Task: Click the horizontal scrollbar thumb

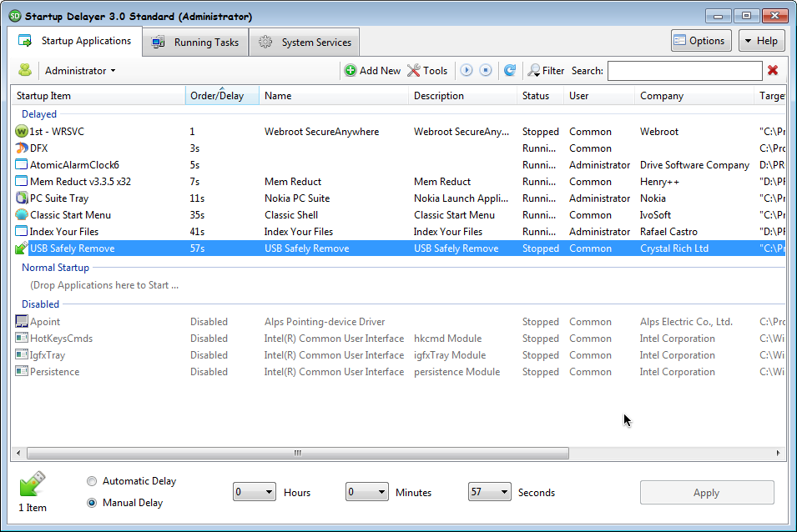Action: 298,453
